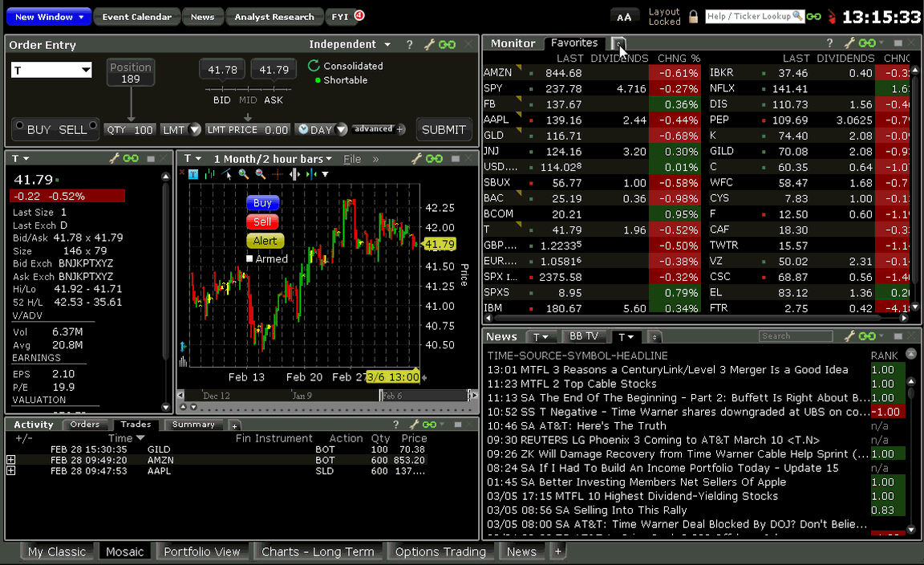Screen dimensions: 924x565
Task: Click the zoom out magnifier on chart toolbar
Action: pyautogui.click(x=260, y=174)
